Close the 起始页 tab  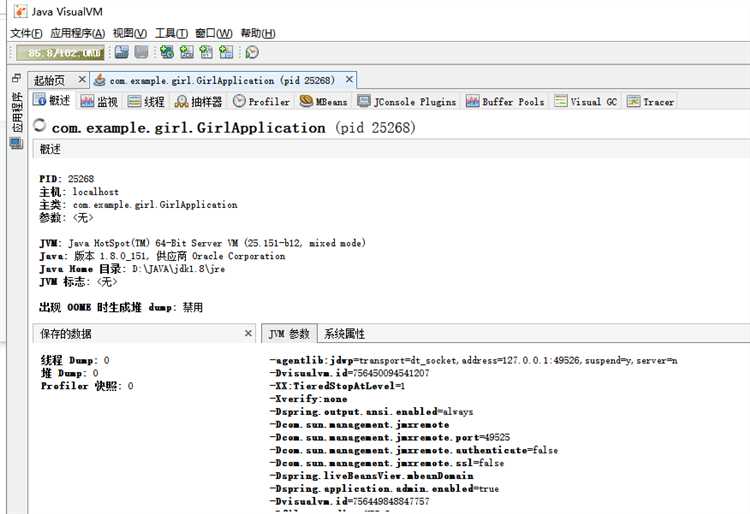click(x=82, y=79)
